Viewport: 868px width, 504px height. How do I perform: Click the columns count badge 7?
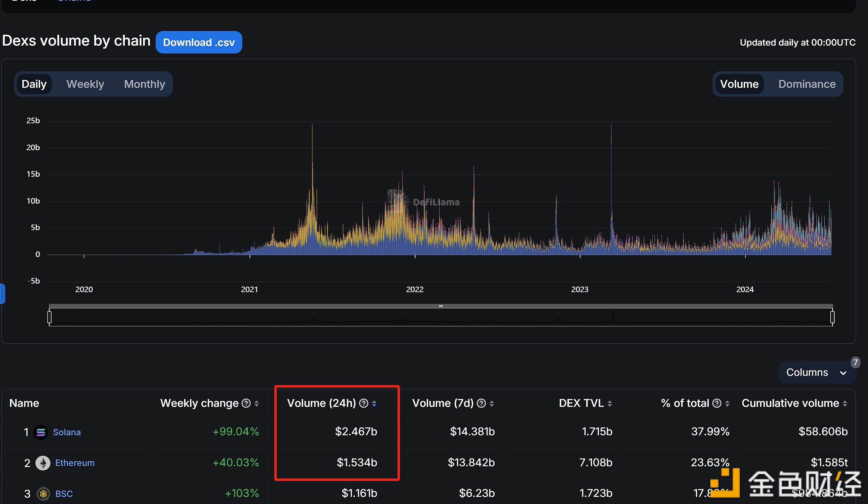pyautogui.click(x=855, y=362)
